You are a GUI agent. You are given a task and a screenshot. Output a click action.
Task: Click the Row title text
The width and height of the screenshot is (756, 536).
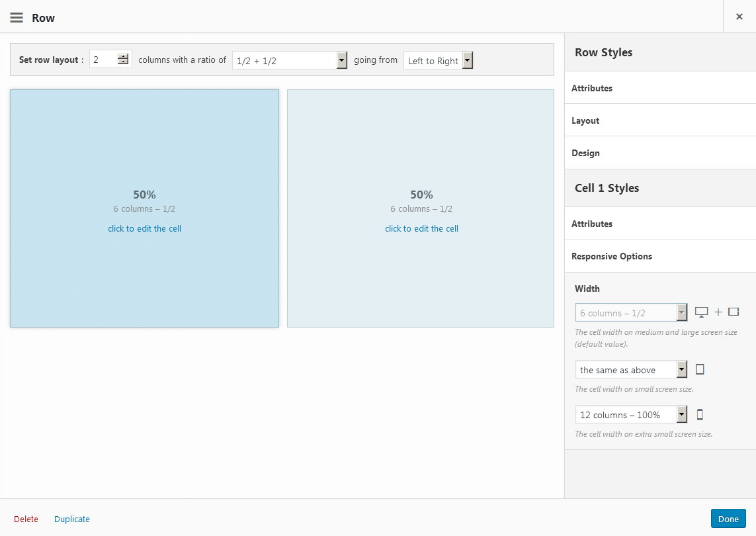[x=44, y=18]
